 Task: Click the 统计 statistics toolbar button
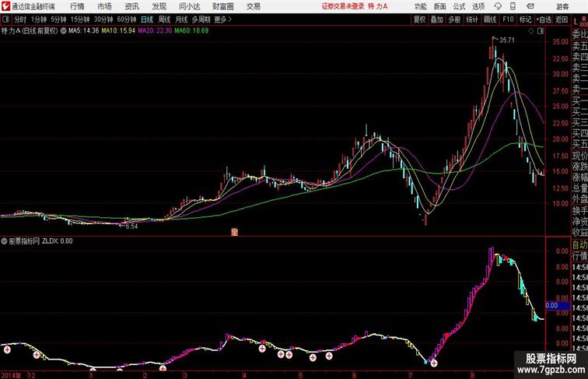tap(472, 19)
